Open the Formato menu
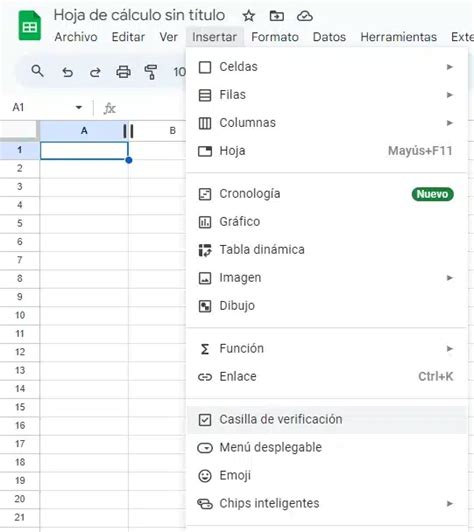This screenshot has width=474, height=532. [275, 37]
